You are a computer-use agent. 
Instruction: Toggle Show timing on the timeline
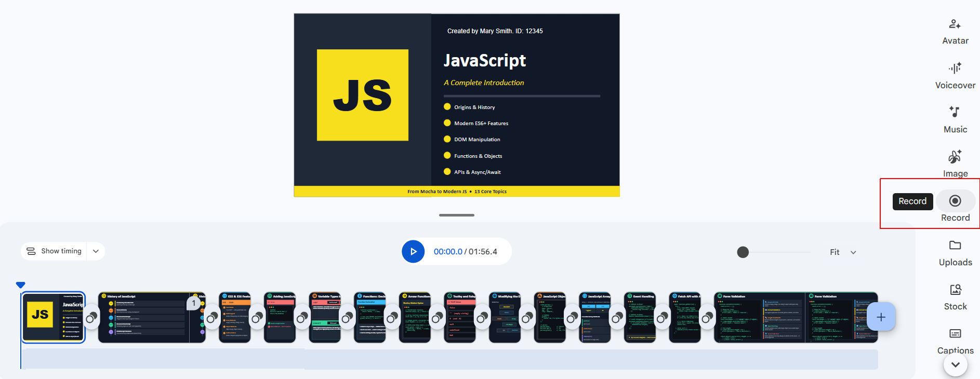coord(55,251)
